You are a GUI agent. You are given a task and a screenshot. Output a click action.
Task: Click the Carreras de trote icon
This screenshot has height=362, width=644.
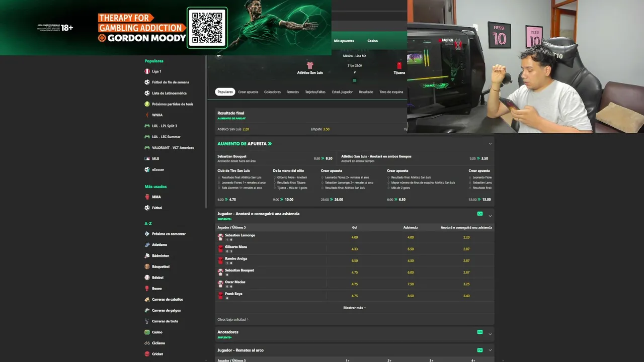pyautogui.click(x=147, y=321)
